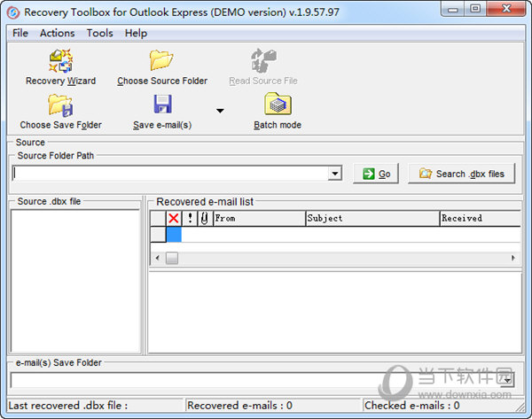532x419 pixels.
Task: Close the Recovery Toolbox window
Action: (506, 9)
